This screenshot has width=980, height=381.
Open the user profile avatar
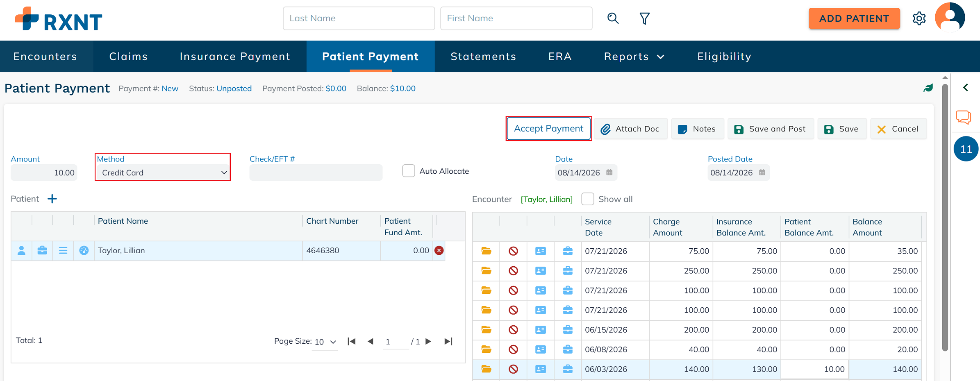tap(950, 18)
